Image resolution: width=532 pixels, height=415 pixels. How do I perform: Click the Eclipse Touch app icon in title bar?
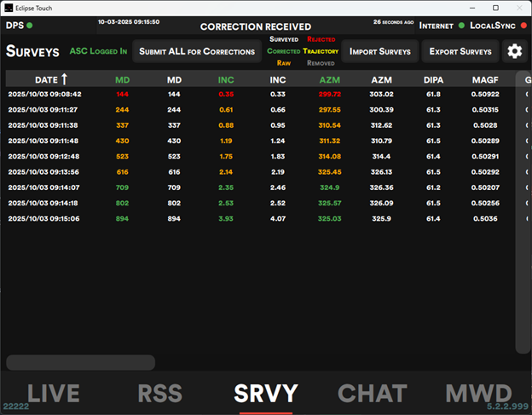pyautogui.click(x=8, y=7)
